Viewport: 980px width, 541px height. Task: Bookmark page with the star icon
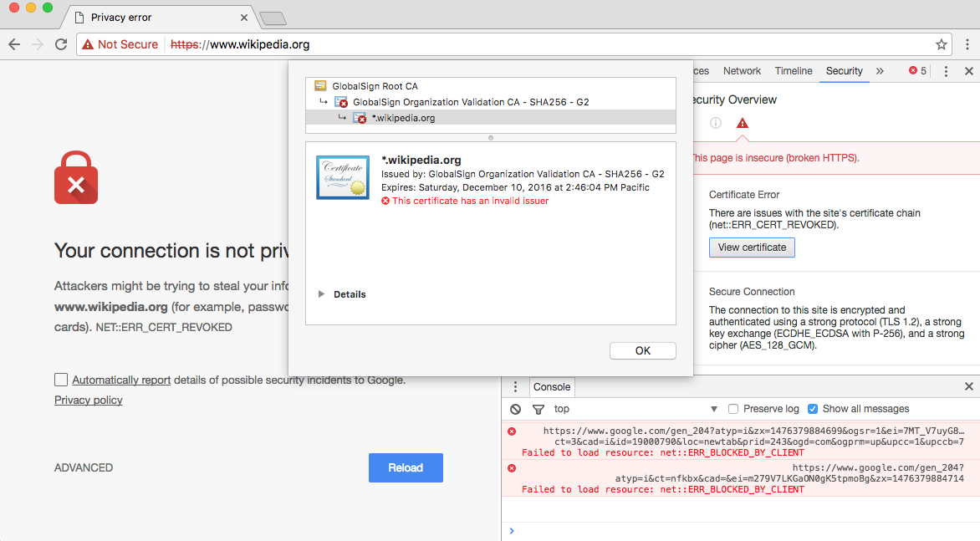pos(942,44)
